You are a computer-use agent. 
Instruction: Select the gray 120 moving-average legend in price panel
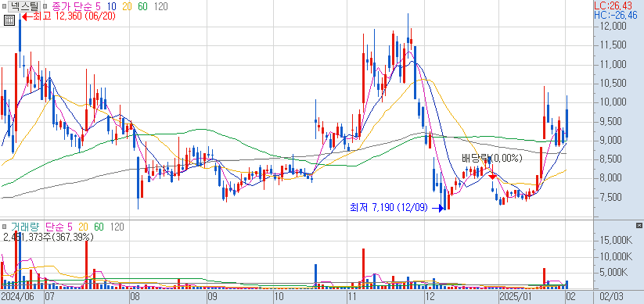(x=161, y=6)
